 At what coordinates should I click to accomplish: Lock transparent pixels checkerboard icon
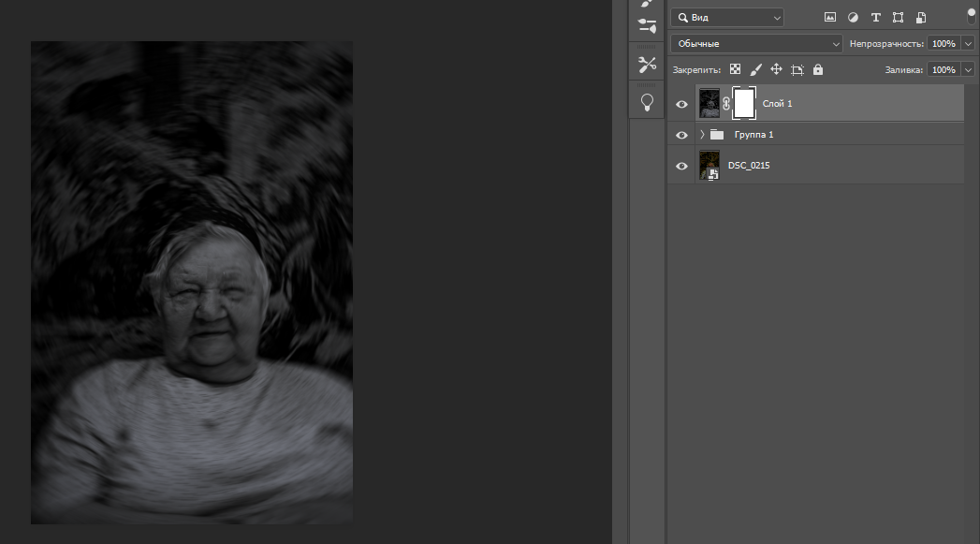(735, 69)
